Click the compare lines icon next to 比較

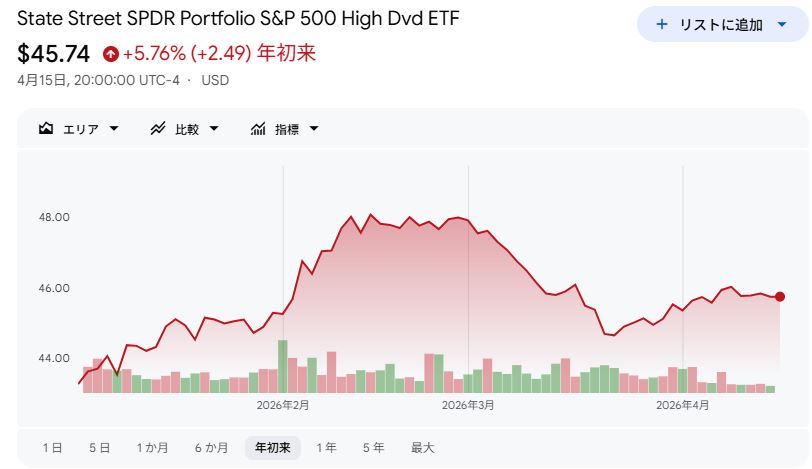(x=157, y=129)
